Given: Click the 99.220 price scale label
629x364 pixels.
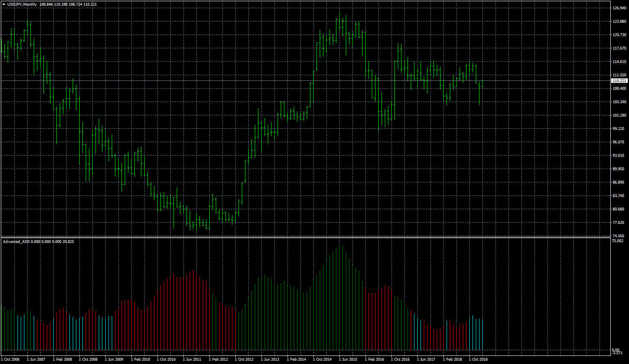Looking at the screenshot, I should coord(618,129).
